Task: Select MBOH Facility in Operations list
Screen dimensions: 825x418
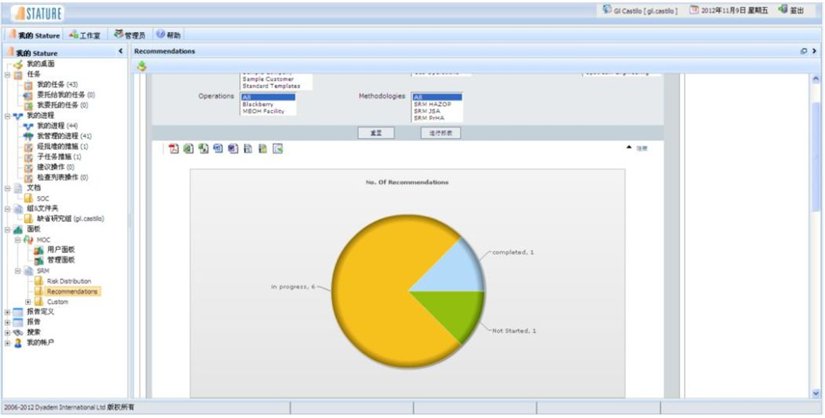Action: pyautogui.click(x=268, y=111)
